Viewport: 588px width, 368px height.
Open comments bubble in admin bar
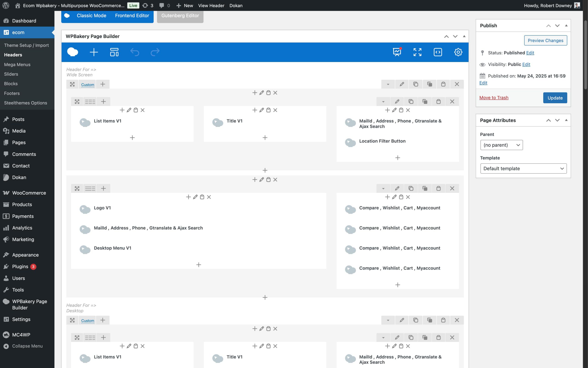(164, 5)
